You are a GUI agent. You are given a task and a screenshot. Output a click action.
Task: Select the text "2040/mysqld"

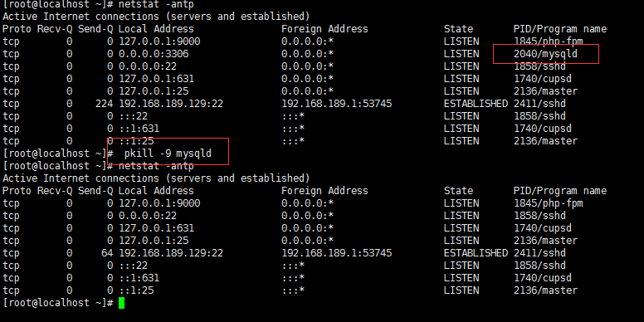(545, 54)
